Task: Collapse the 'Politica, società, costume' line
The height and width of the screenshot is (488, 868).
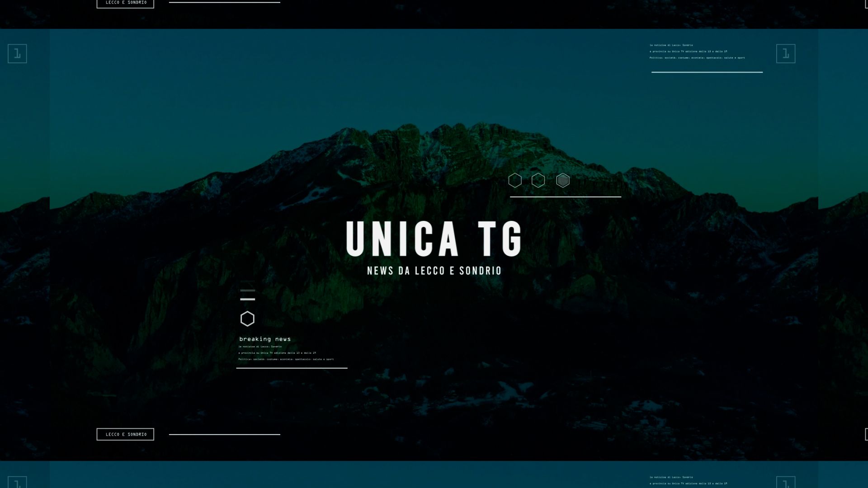Action: [286, 359]
